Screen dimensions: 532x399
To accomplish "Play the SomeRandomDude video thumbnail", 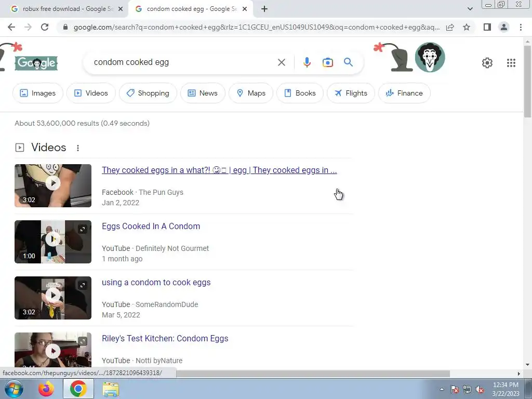I will tap(53, 298).
